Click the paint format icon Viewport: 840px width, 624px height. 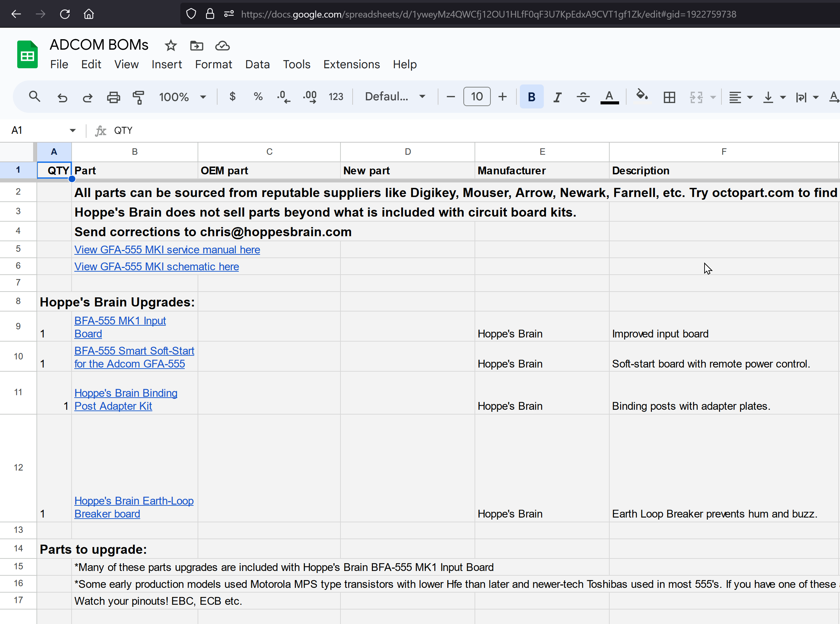coord(138,97)
